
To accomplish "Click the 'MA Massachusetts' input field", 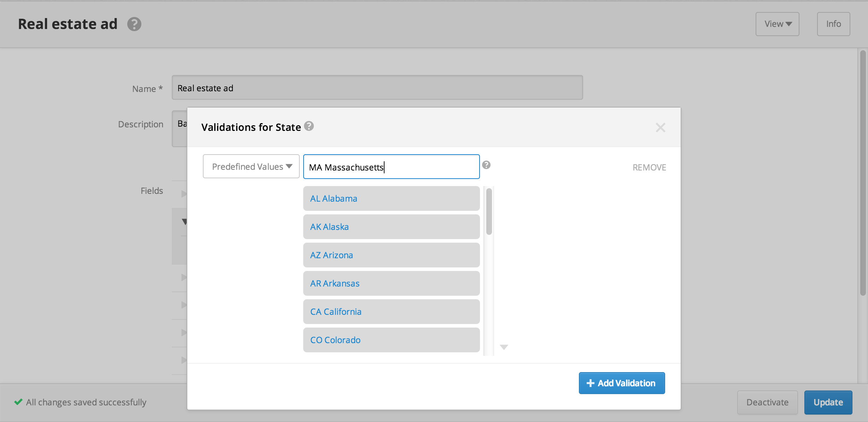I will tap(391, 167).
